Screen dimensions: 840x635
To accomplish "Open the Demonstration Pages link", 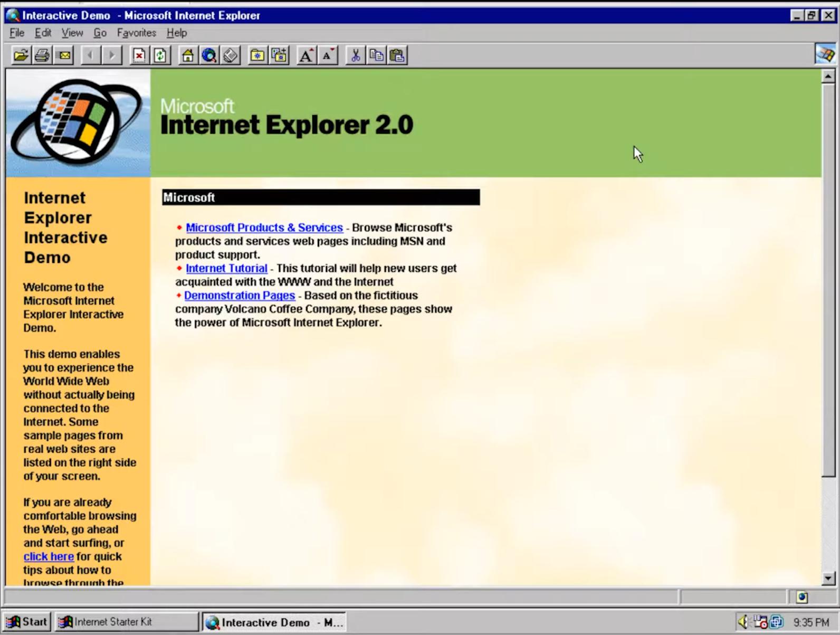I will point(239,296).
